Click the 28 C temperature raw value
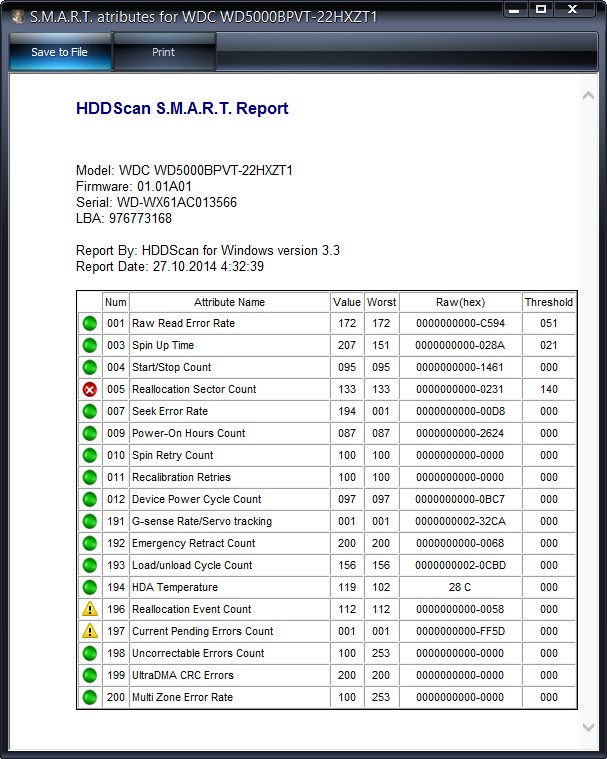Screen dimensions: 607x759 click(460, 587)
